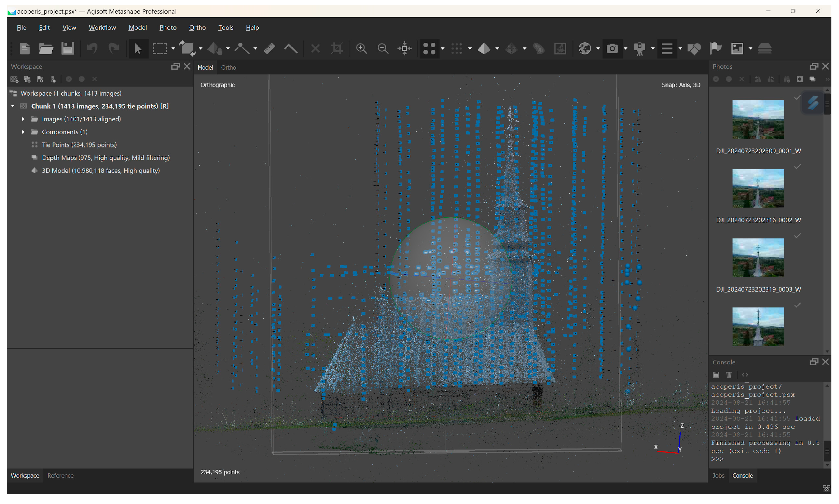The image size is (839, 504).
Task: Toggle Show Markers flag icon
Action: 716,49
